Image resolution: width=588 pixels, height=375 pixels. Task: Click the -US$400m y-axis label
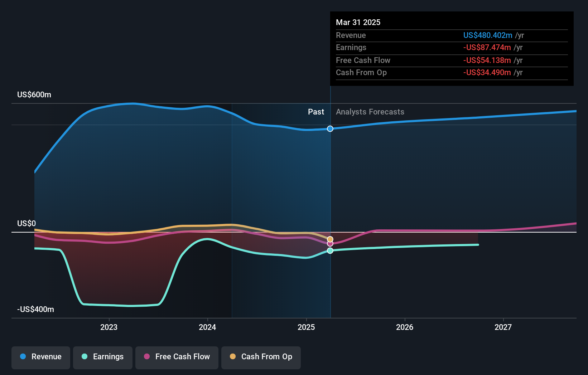(36, 310)
